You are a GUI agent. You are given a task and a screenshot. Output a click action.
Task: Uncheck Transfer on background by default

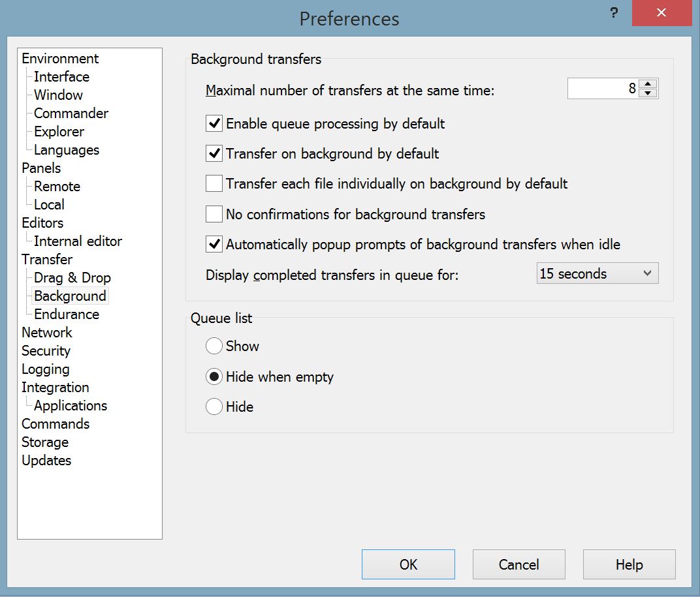point(214,153)
